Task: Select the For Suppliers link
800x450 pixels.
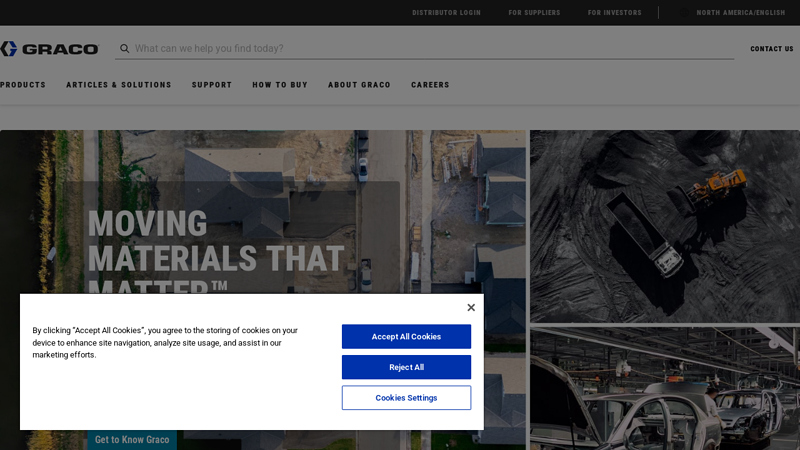Action: coord(534,13)
